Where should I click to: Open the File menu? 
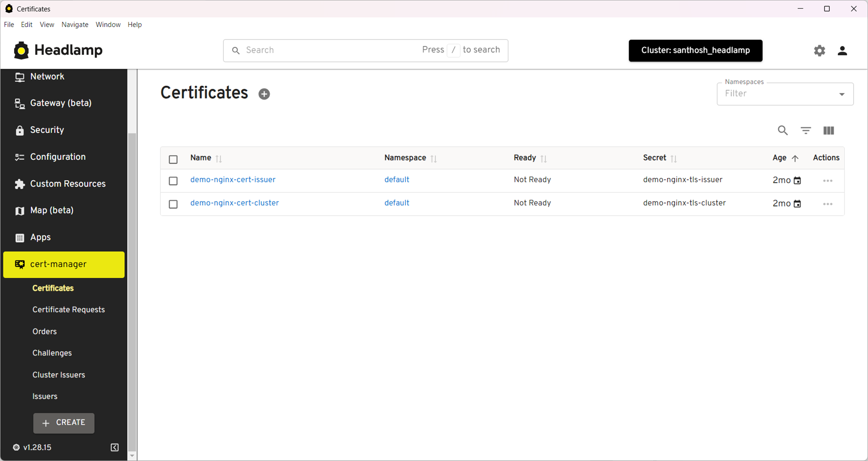click(x=9, y=25)
